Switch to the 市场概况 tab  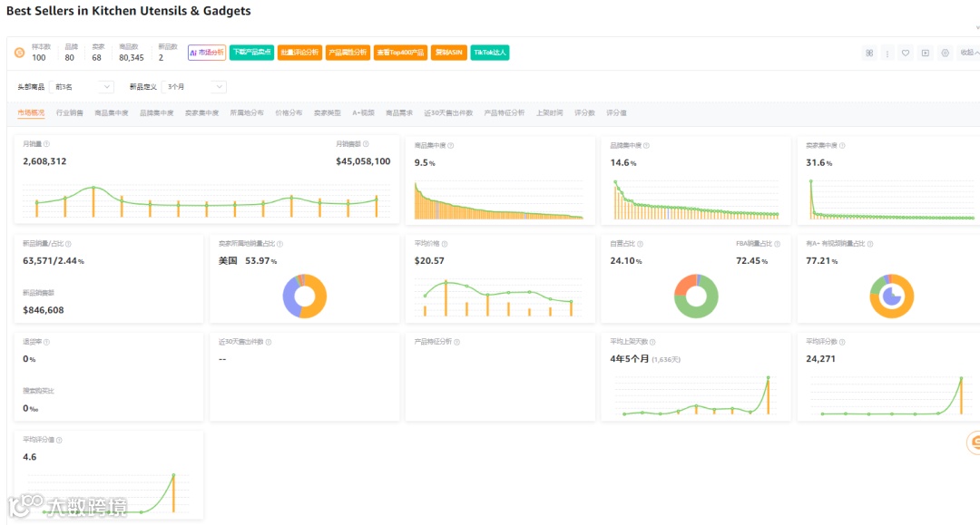click(x=31, y=113)
